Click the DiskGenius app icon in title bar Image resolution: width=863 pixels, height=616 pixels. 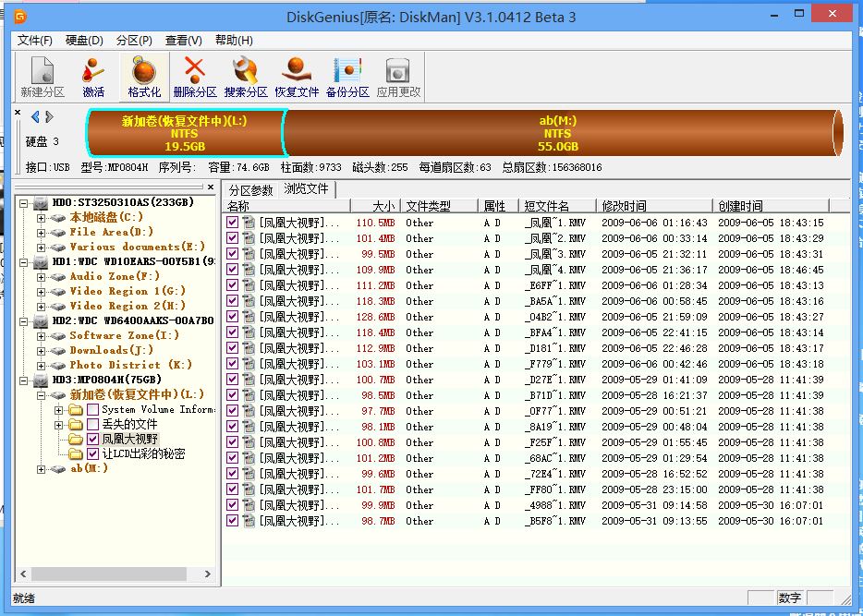tap(19, 17)
